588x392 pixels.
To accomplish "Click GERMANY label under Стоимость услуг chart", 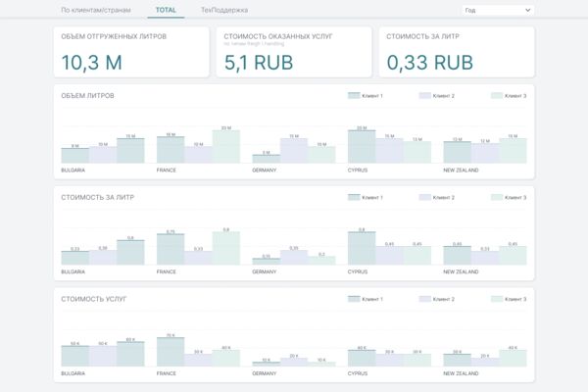I will pos(265,373).
